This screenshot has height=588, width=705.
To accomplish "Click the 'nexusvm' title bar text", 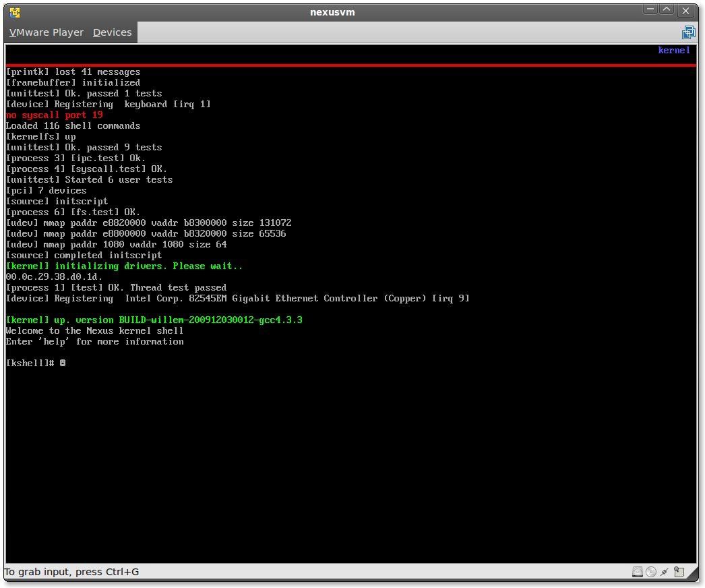I will click(x=332, y=12).
